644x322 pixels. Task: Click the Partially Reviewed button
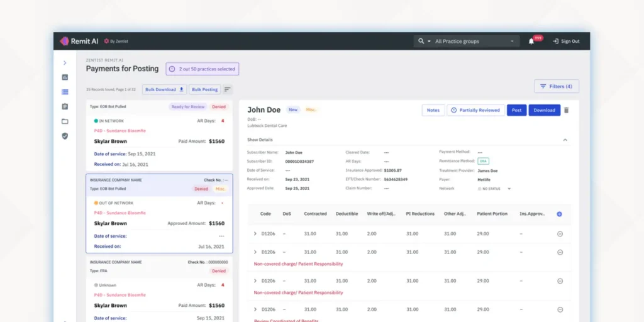475,110
